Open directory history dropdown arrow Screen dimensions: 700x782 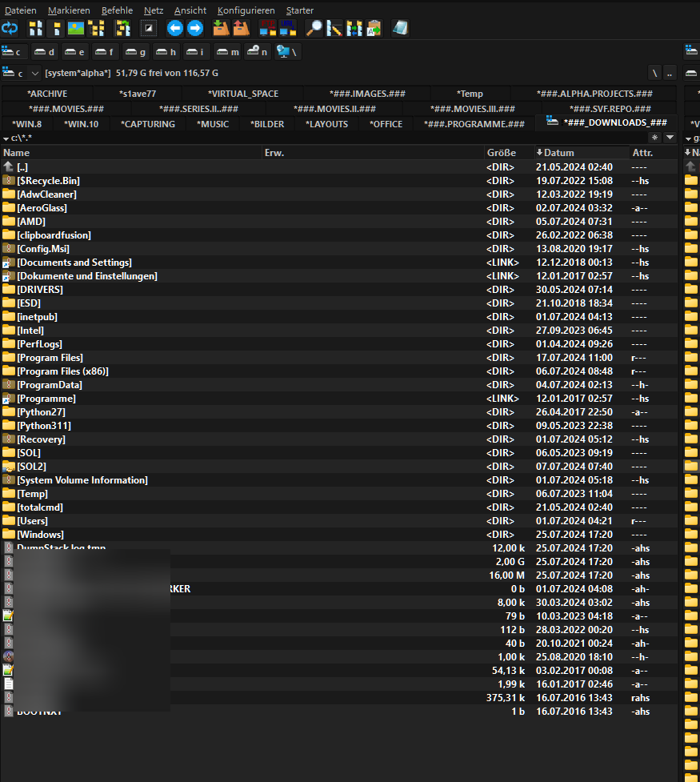tap(670, 138)
